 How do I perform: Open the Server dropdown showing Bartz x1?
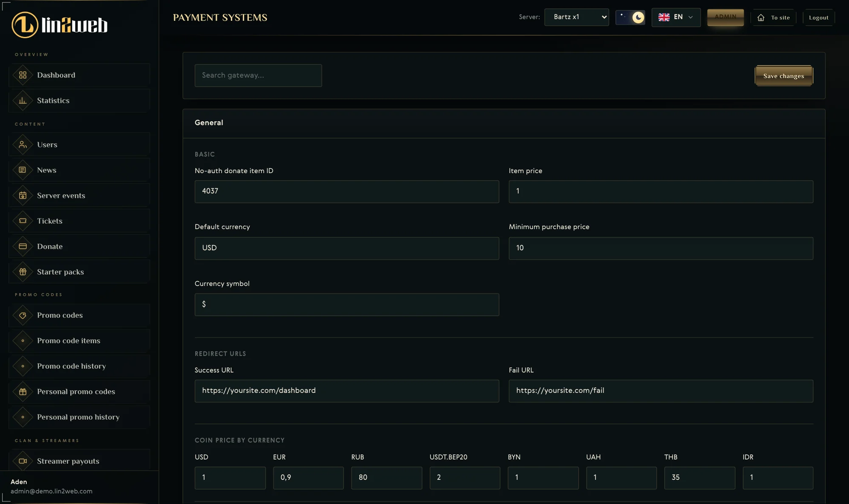pyautogui.click(x=576, y=17)
